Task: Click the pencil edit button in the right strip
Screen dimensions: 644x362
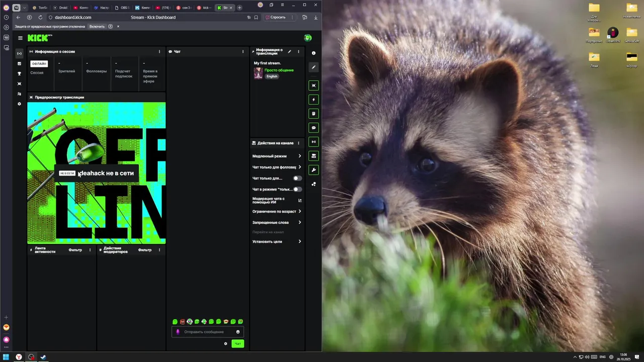Action: (x=313, y=67)
